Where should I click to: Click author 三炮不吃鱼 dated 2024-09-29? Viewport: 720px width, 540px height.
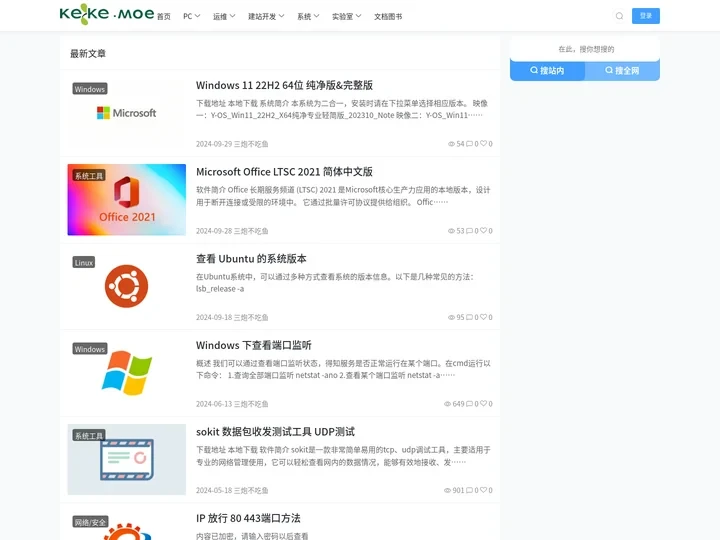(251, 144)
